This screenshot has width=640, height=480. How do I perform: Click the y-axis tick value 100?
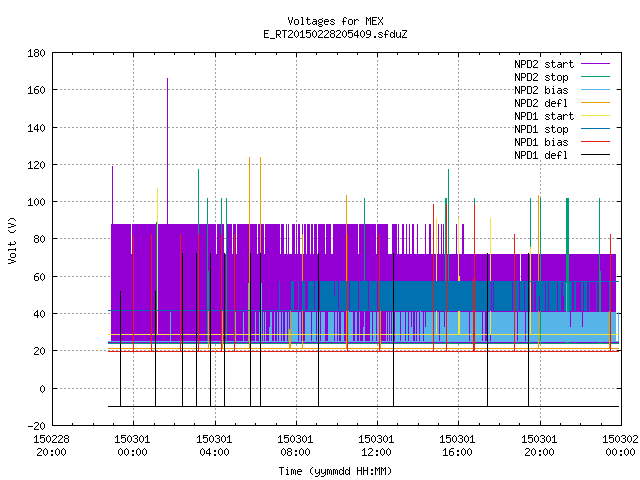(x=36, y=202)
